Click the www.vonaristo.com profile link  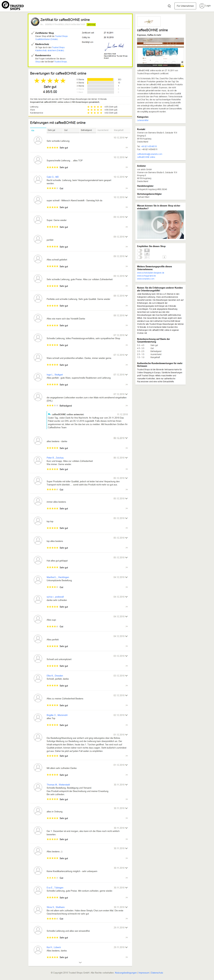pos(146,279)
